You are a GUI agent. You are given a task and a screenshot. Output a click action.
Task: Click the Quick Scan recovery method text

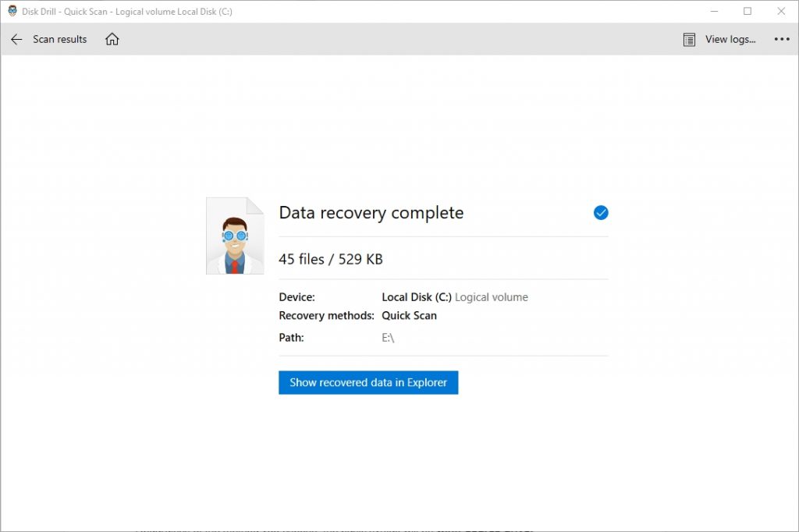pyautogui.click(x=409, y=315)
